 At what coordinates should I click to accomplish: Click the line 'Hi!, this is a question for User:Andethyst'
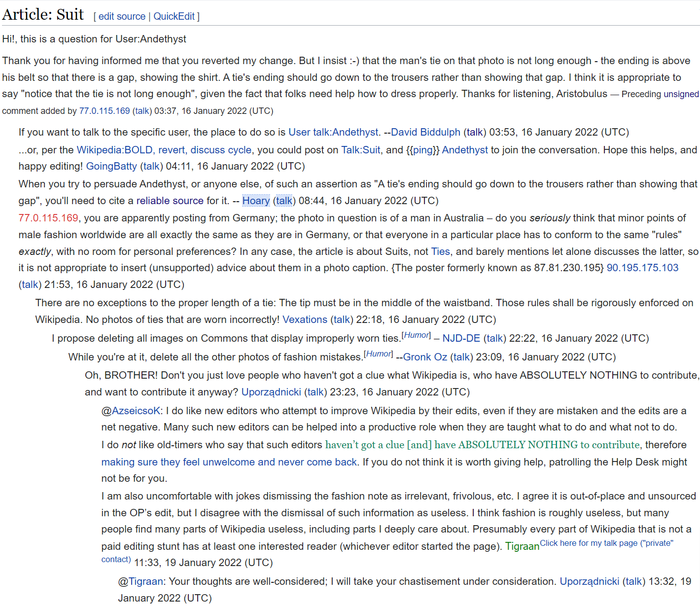pyautogui.click(x=94, y=39)
